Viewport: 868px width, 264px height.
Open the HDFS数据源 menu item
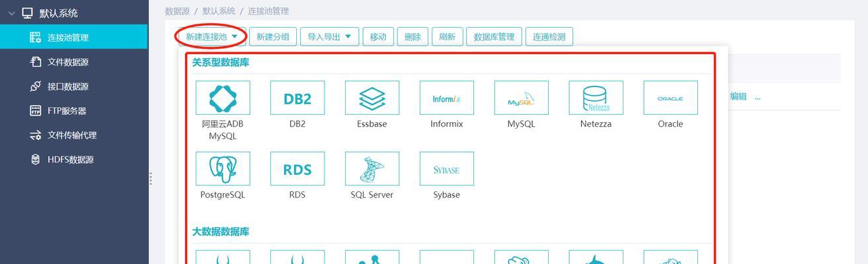point(73,160)
